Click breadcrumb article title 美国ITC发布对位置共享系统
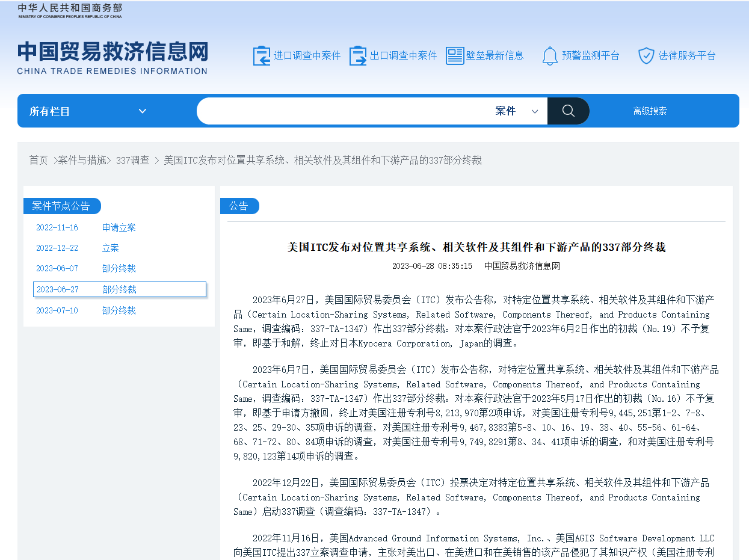749x560 pixels. click(322, 160)
